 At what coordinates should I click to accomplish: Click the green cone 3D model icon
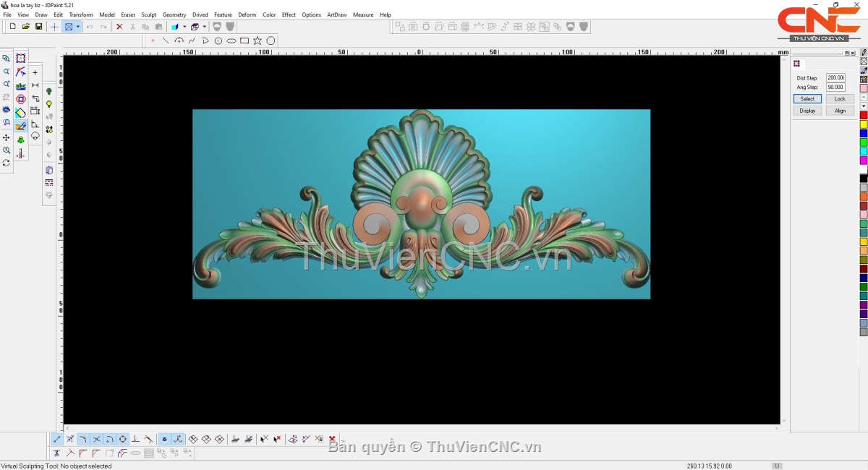(21, 140)
